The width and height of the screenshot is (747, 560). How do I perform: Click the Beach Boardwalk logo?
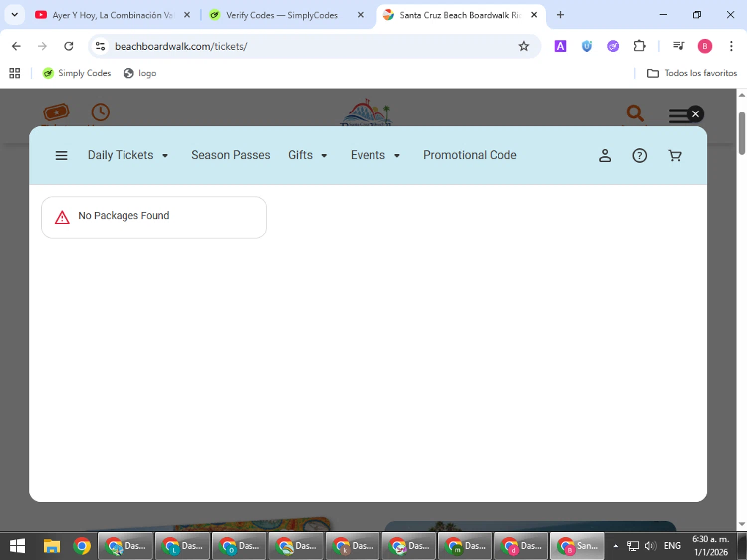point(366,112)
